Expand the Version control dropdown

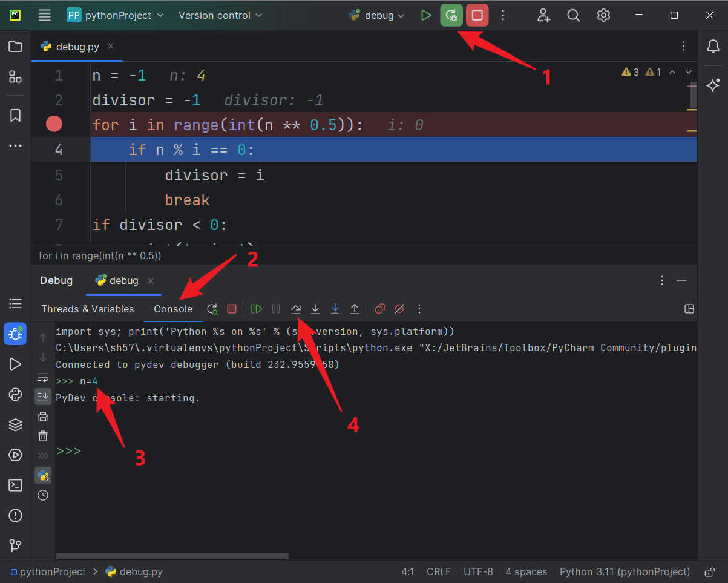pos(220,16)
